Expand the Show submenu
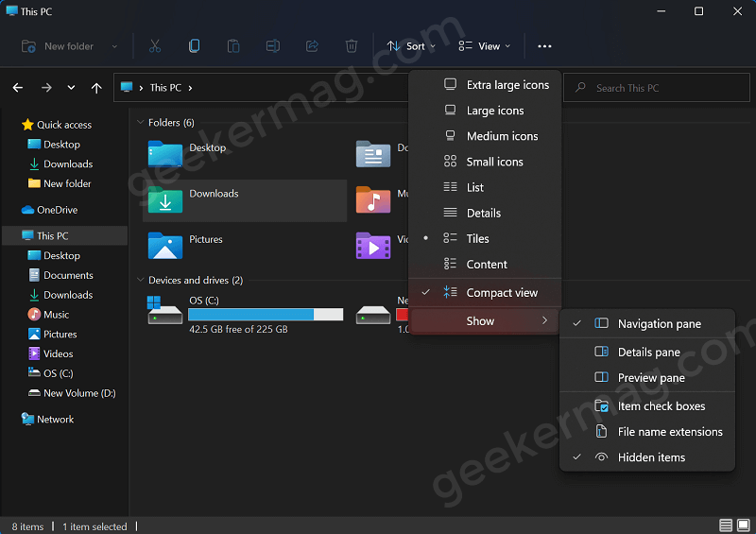The height and width of the screenshot is (534, 756). tap(485, 321)
